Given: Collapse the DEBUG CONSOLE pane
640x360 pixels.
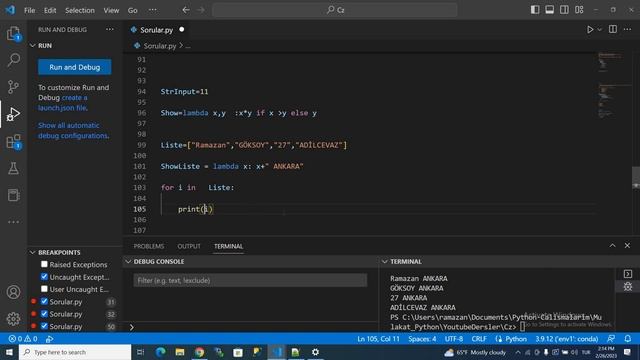Looking at the screenshot, I should pos(128,261).
